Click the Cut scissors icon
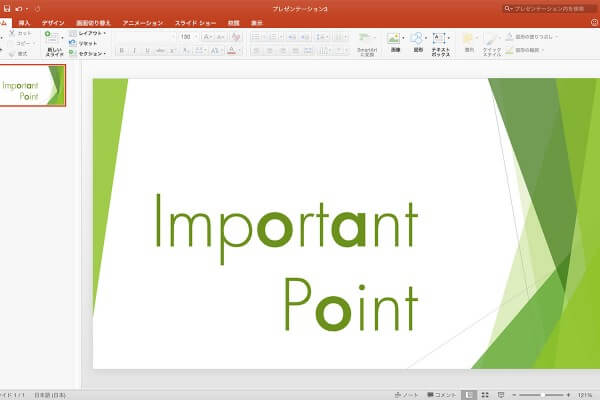The height and width of the screenshot is (400, 600). pos(12,33)
